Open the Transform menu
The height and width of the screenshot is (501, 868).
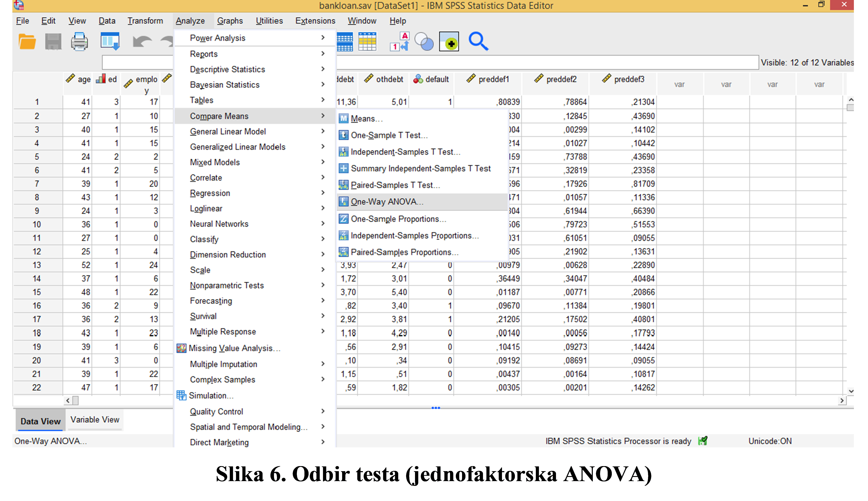(145, 21)
